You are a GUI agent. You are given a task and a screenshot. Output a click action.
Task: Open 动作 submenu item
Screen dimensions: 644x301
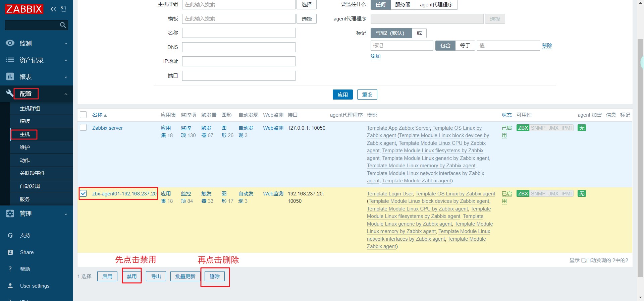[x=42, y=160]
